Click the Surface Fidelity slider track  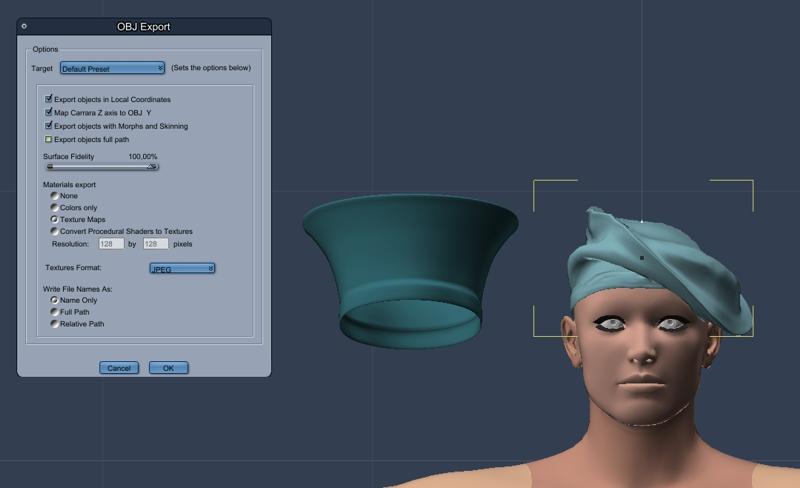[102, 166]
